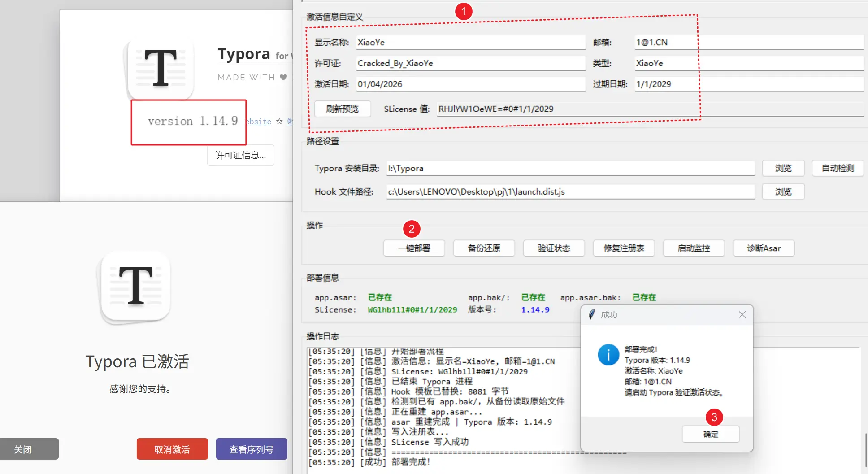Image resolution: width=868 pixels, height=474 pixels.
Task: Confirm the success dialog with 确定
Action: click(x=711, y=434)
